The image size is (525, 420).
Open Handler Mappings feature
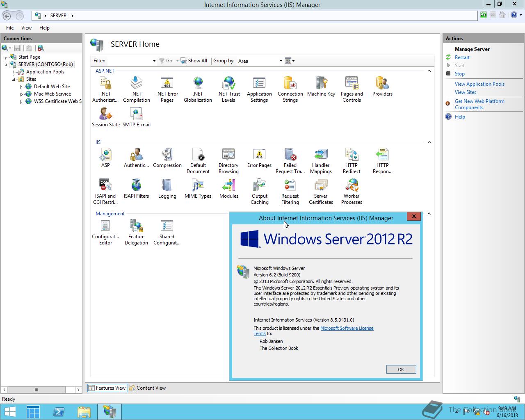321,161
